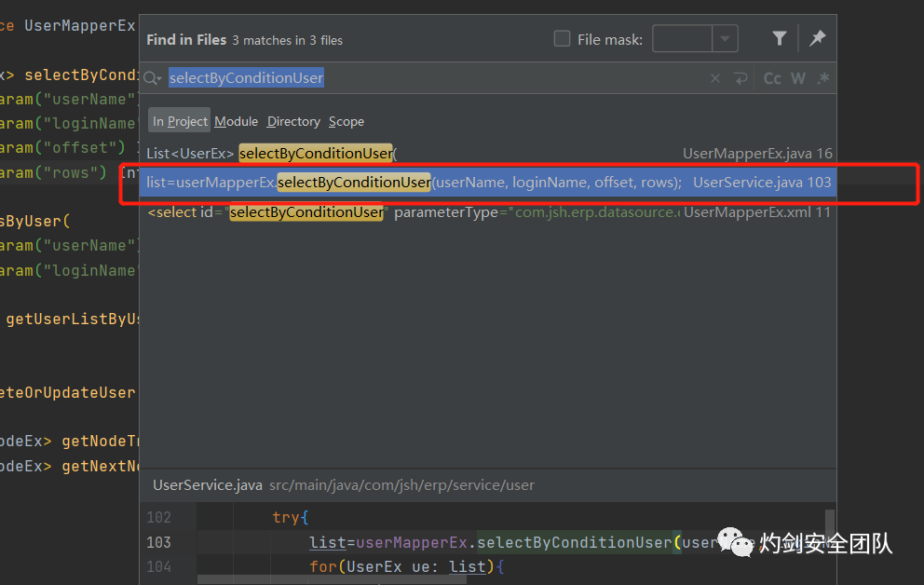
Task: Open the UserMapperEx.xml 11 result
Action: [488, 212]
